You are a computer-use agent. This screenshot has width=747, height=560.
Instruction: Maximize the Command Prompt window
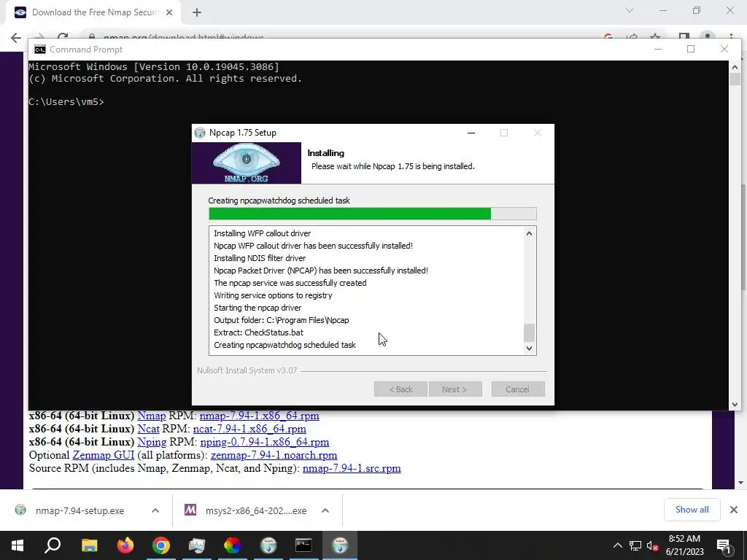tap(691, 49)
